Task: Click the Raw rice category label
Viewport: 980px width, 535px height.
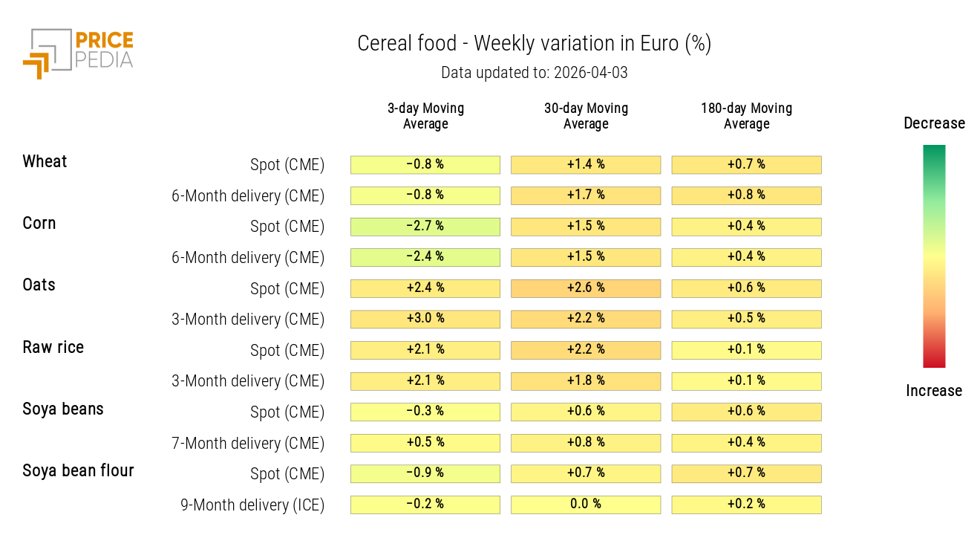Action: click(x=53, y=348)
